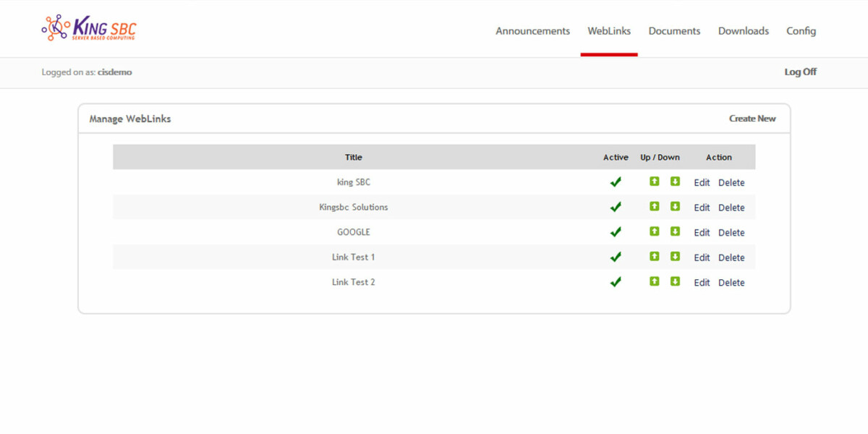Switch to the Documents tab
Screen dimensions: 868x434
(674, 31)
